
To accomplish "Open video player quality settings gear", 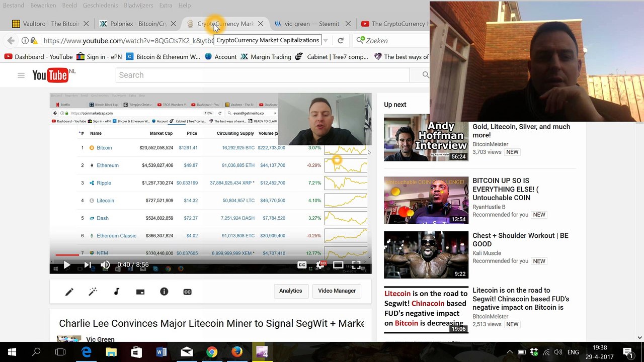I will (320, 265).
